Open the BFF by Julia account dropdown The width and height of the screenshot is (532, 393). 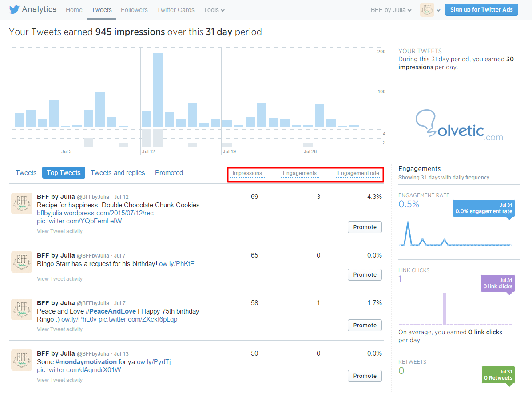click(x=391, y=10)
